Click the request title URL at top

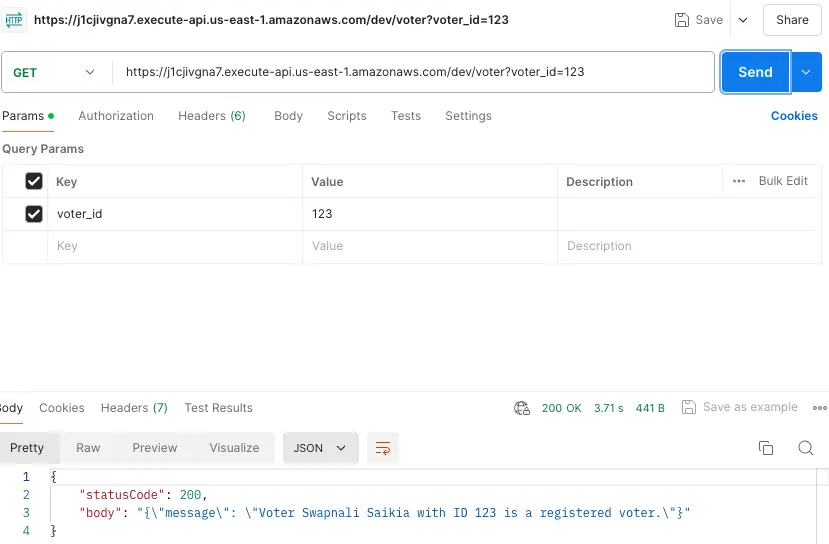point(271,20)
